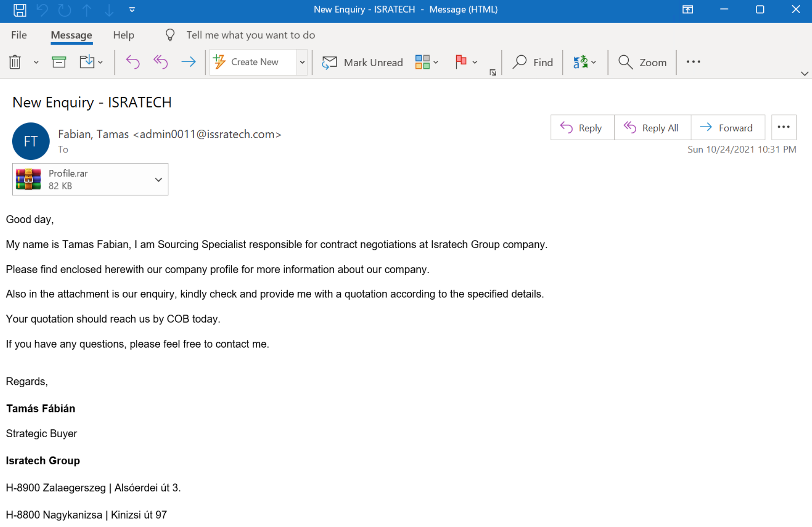Open the File menu
This screenshot has width=812, height=527.
19,35
